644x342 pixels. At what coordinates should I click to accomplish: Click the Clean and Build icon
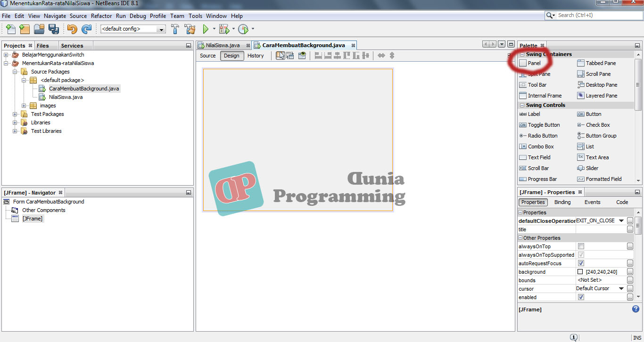tap(190, 29)
